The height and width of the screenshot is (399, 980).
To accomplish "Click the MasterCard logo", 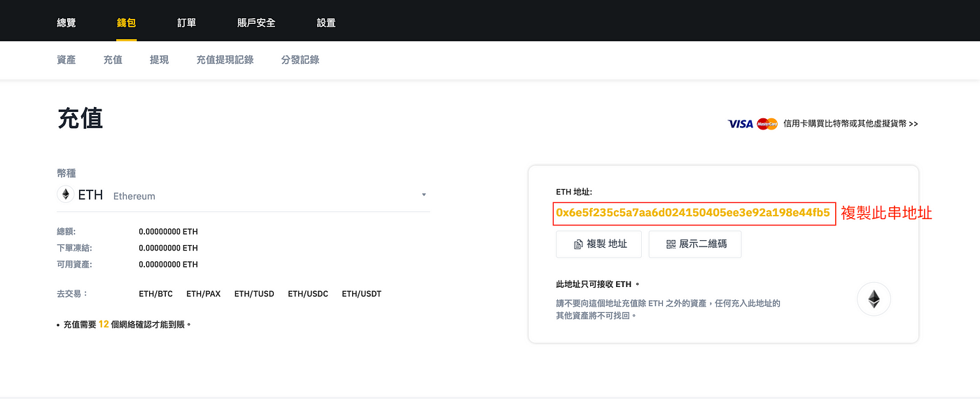I will point(767,124).
